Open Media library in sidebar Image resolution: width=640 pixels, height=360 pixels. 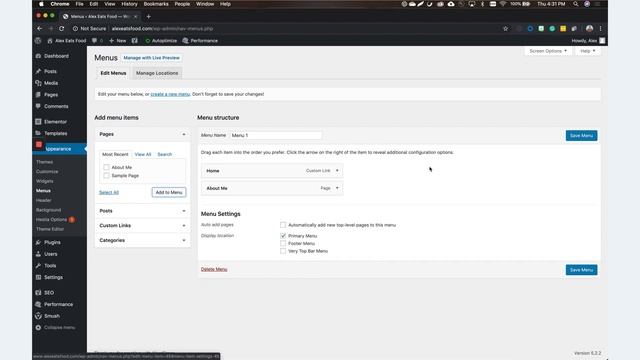pyautogui.click(x=51, y=83)
